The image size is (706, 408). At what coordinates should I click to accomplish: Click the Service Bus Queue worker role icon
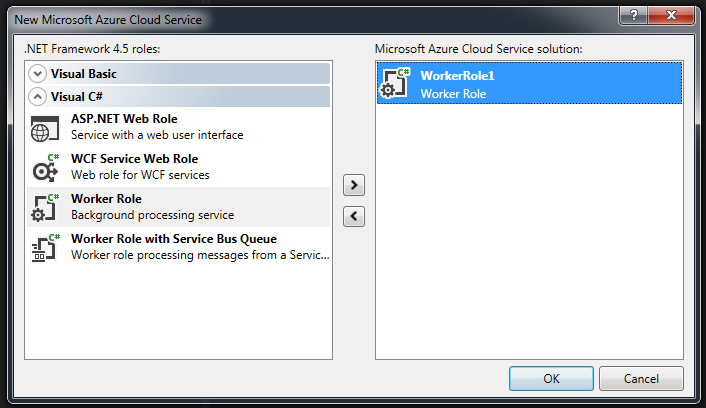[x=45, y=247]
